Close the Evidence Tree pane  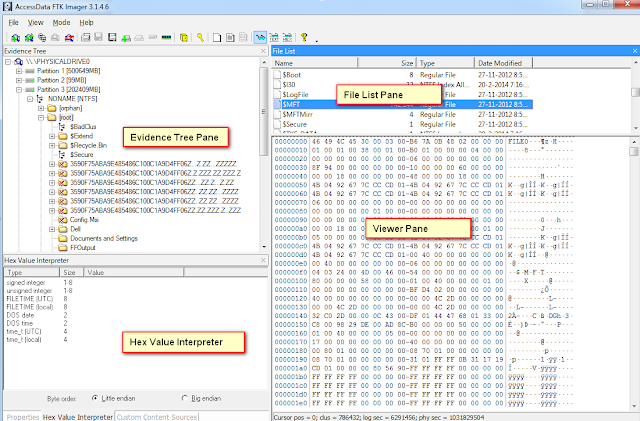263,51
